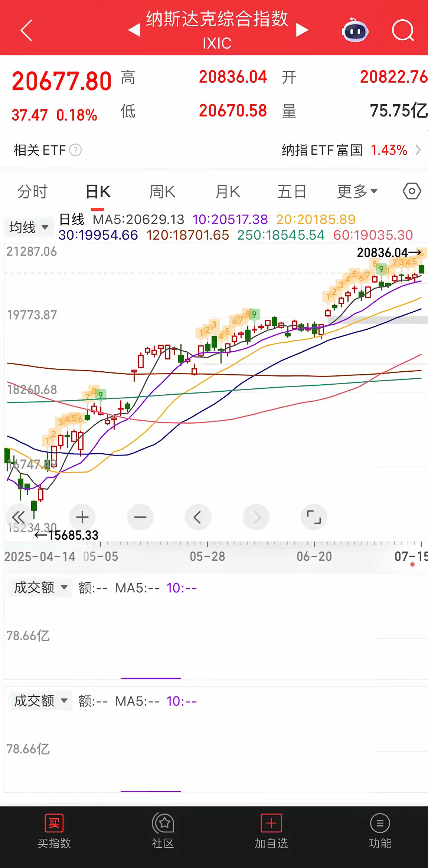Pan chart right with the right chevron
Image resolution: width=428 pixels, height=868 pixels.
[x=256, y=517]
